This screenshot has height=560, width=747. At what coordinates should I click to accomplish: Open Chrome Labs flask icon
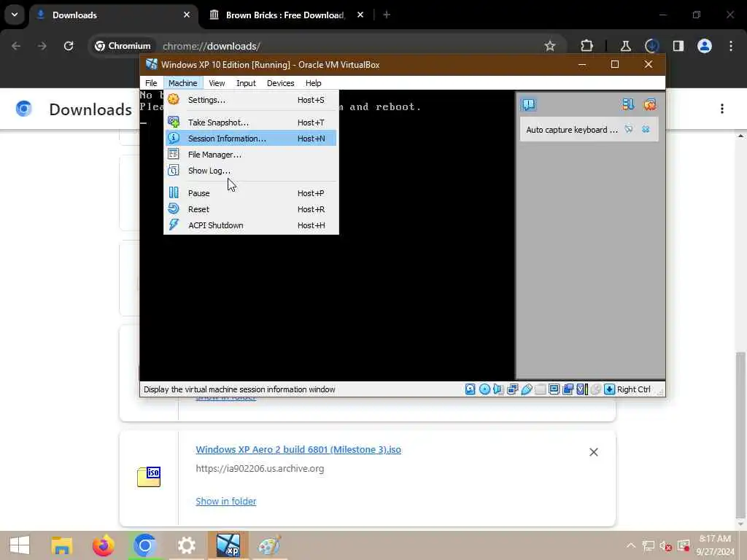(625, 46)
